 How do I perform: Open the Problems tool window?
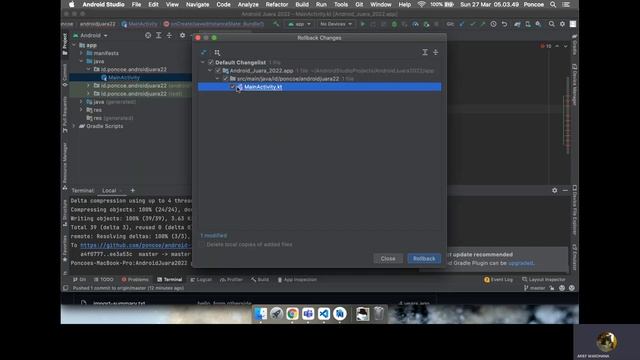click(135, 280)
